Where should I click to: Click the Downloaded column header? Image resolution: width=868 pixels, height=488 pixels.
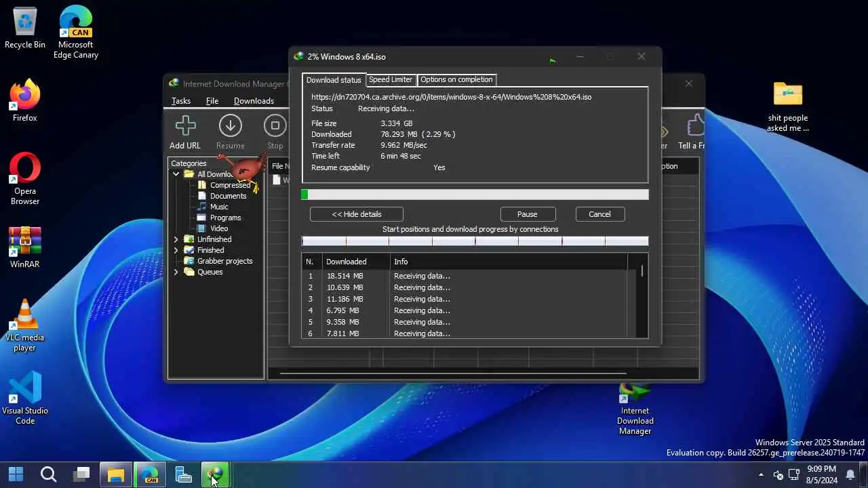[356, 262]
